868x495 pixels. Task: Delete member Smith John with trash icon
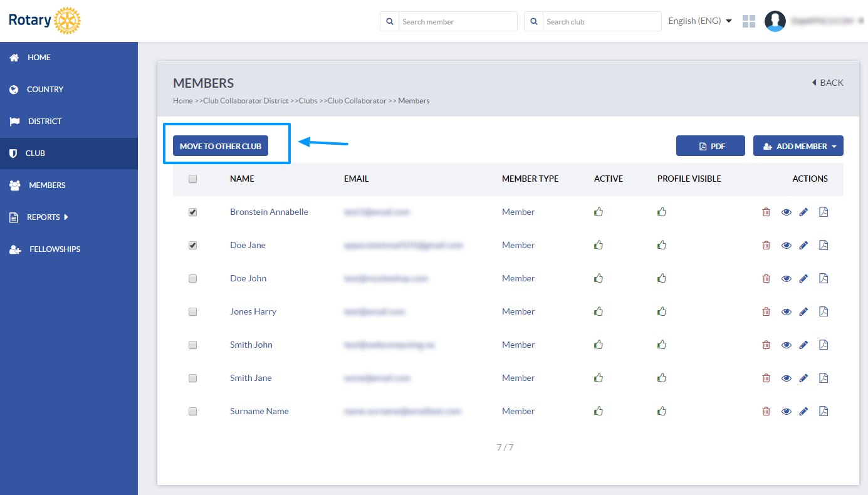coord(766,345)
